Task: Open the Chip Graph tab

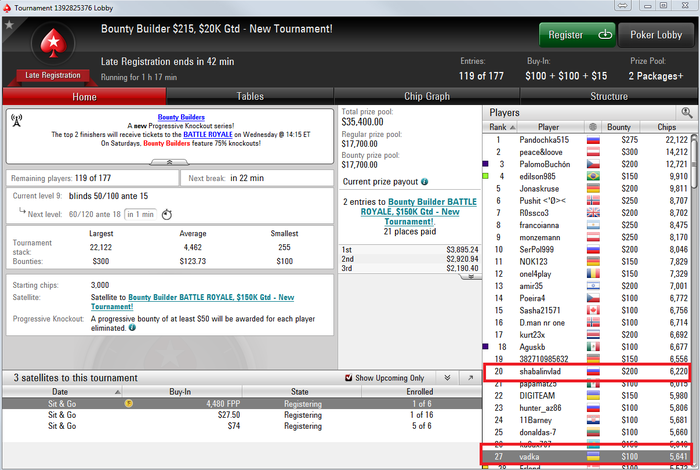Action: tap(427, 96)
